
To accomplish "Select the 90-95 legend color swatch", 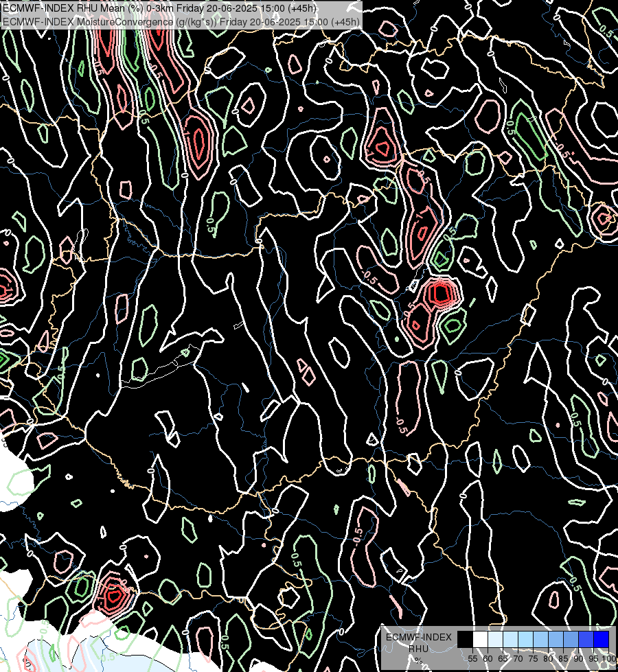I will (586, 640).
